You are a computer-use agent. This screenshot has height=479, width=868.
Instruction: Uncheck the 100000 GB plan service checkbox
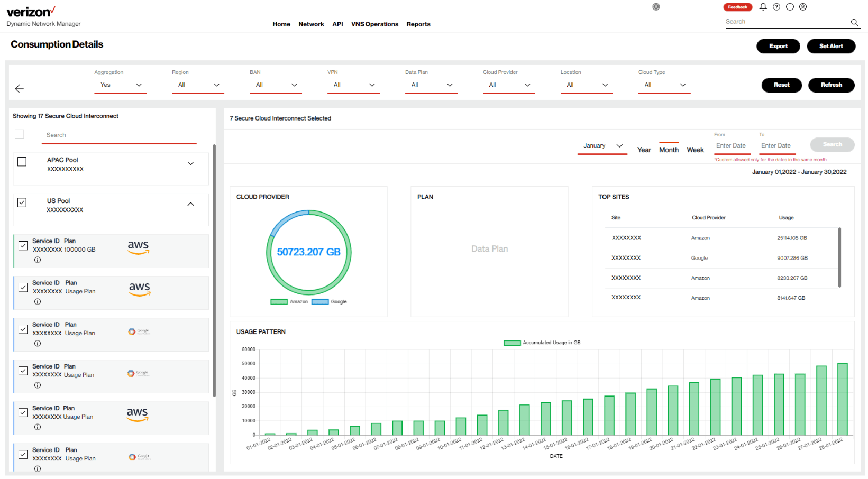pyautogui.click(x=23, y=246)
